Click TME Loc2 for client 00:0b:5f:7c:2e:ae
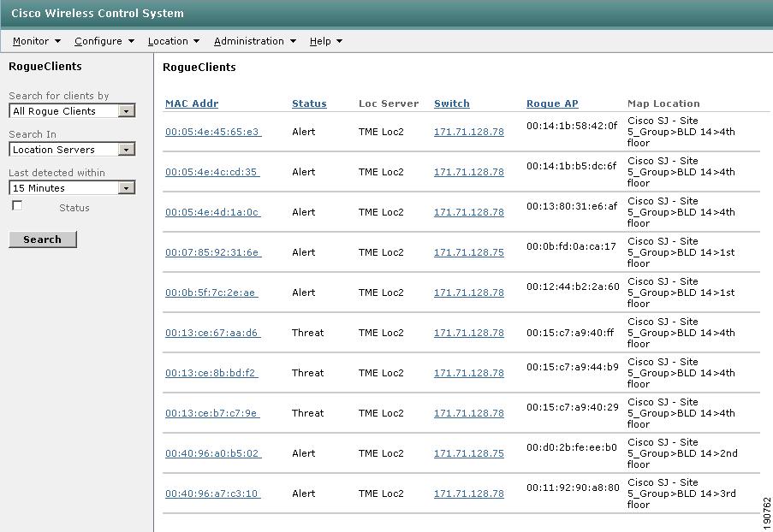 point(381,293)
